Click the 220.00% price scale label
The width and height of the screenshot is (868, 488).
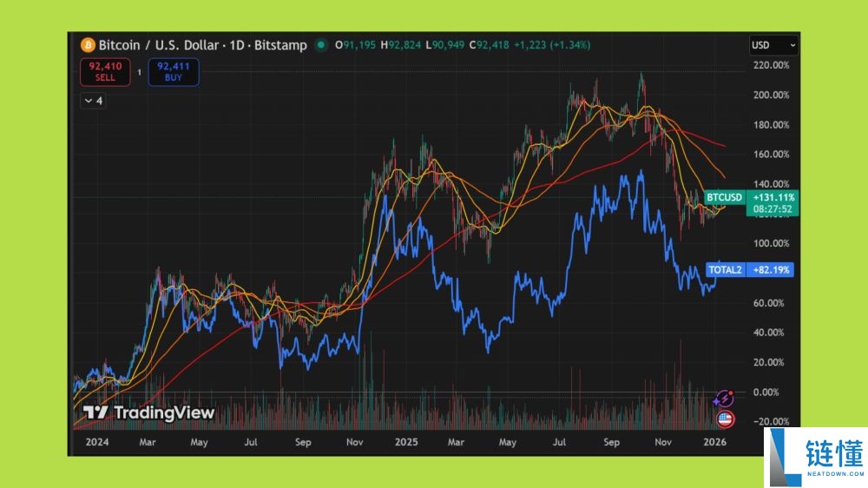[771, 65]
